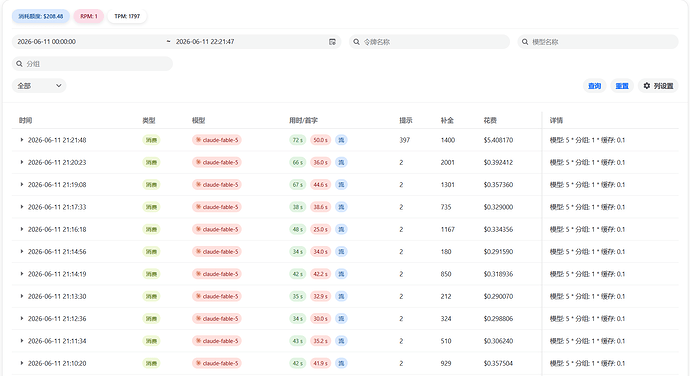Open the date range calendar picker icon

click(332, 42)
